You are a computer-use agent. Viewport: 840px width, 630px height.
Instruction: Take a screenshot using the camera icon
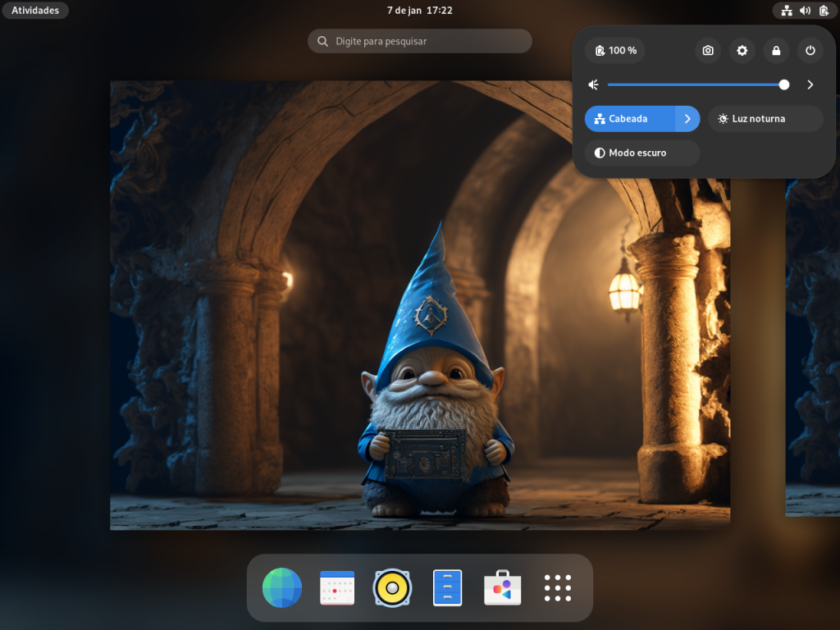coord(707,50)
